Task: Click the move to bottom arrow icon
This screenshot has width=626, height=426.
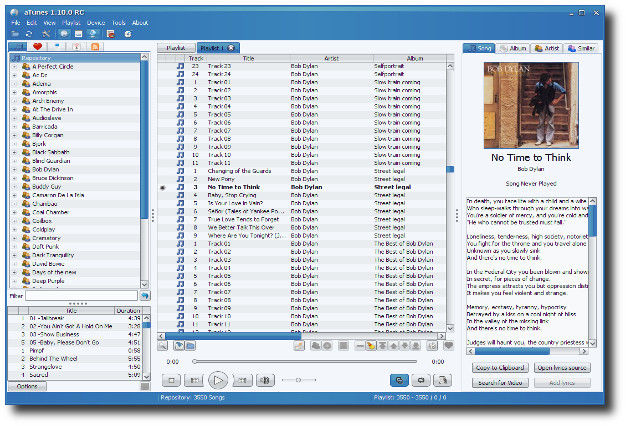Action: 416,346
